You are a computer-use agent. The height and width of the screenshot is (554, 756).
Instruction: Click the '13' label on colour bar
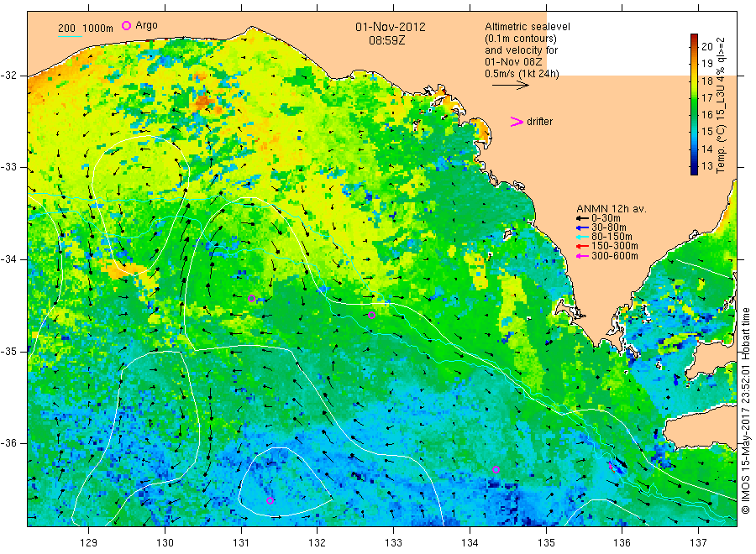[706, 165]
